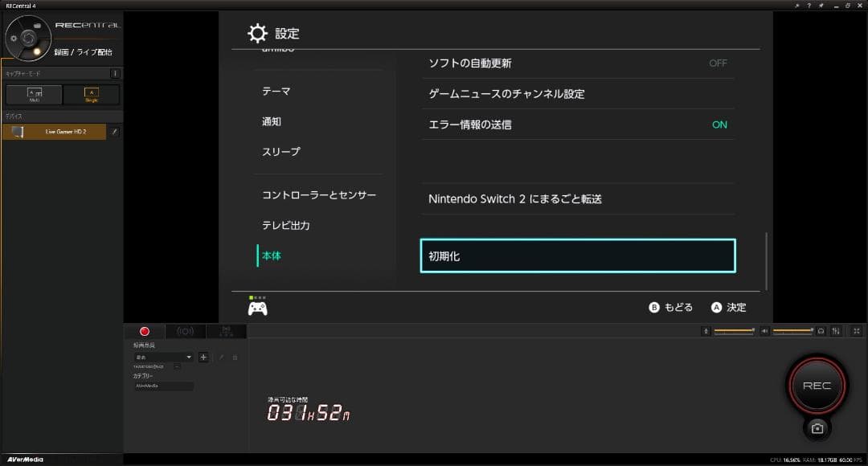Viewport: 868px width, 466px height.
Task: Open the quality profile grid icon
Action: [x=235, y=357]
